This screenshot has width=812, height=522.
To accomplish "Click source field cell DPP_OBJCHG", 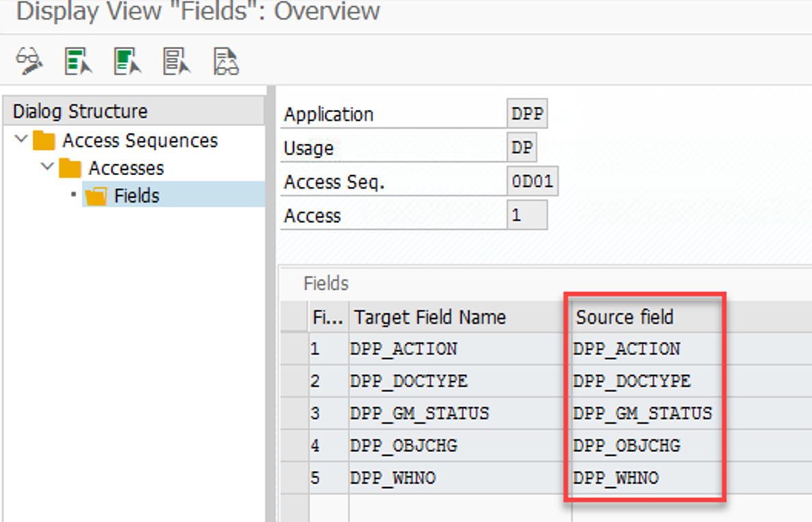I will click(646, 445).
